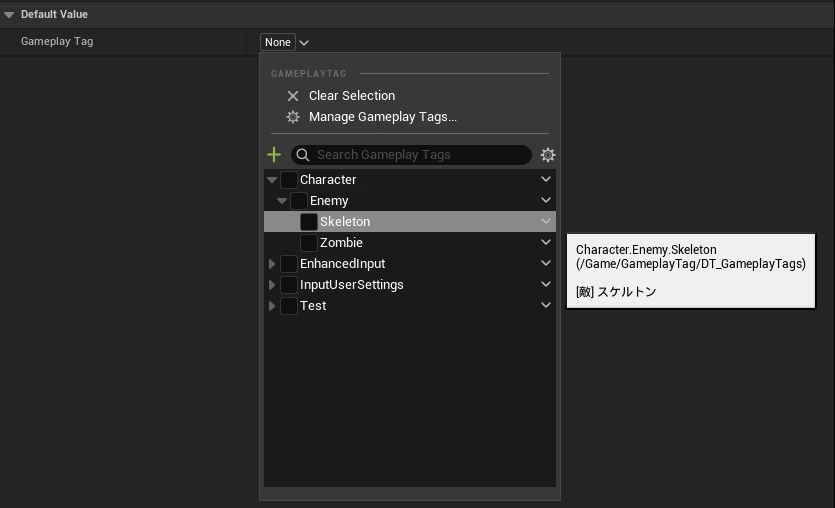
Task: Click the X icon for Clear Selection
Action: click(x=293, y=96)
